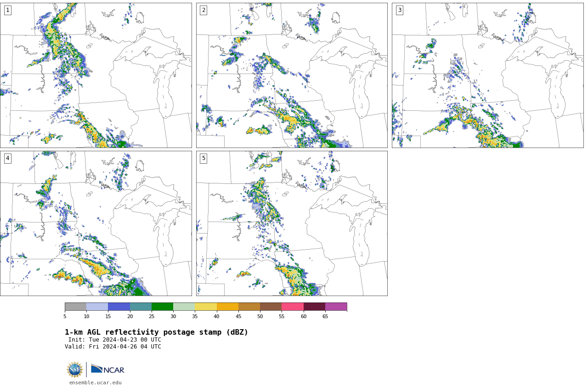Click the member number 3 label box
Image resolution: width=588 pixels, height=388 pixels.
(399, 10)
